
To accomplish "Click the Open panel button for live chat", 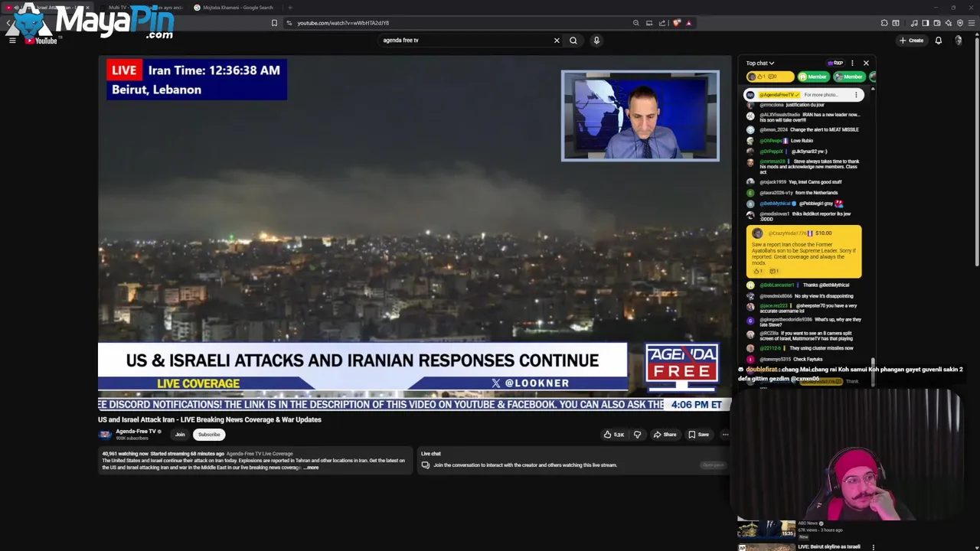I will pos(713,465).
